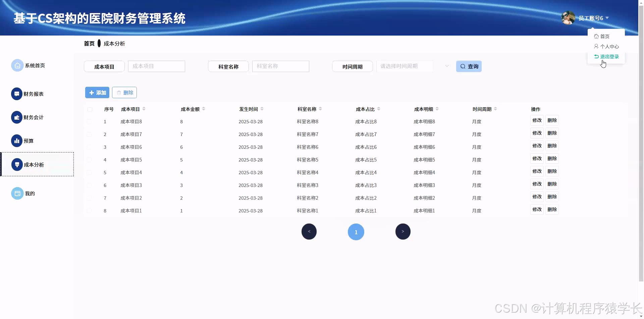Check the select-all checkbox in table header

click(89, 110)
